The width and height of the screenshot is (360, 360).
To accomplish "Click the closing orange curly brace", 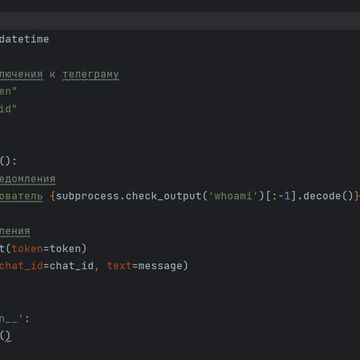I will coord(357,196).
